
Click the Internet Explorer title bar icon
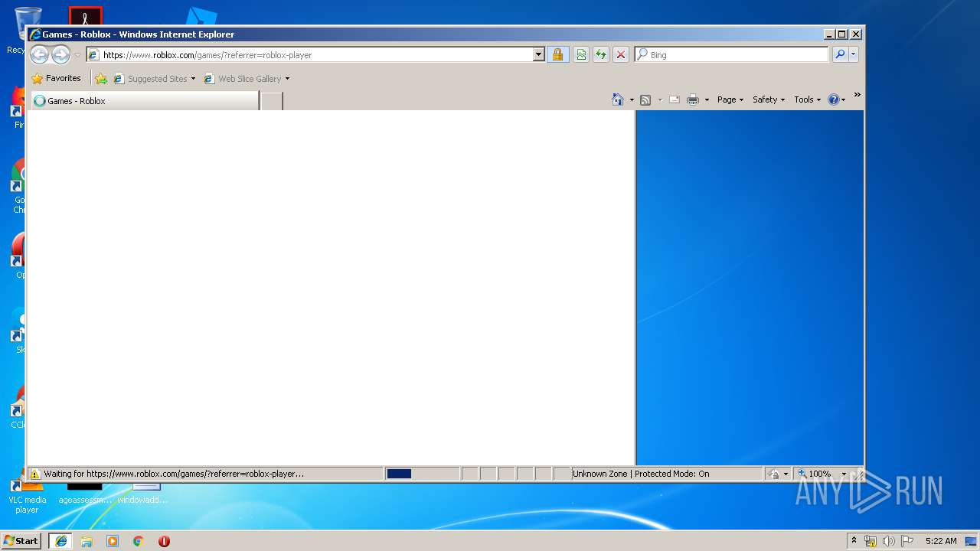pyautogui.click(x=34, y=34)
